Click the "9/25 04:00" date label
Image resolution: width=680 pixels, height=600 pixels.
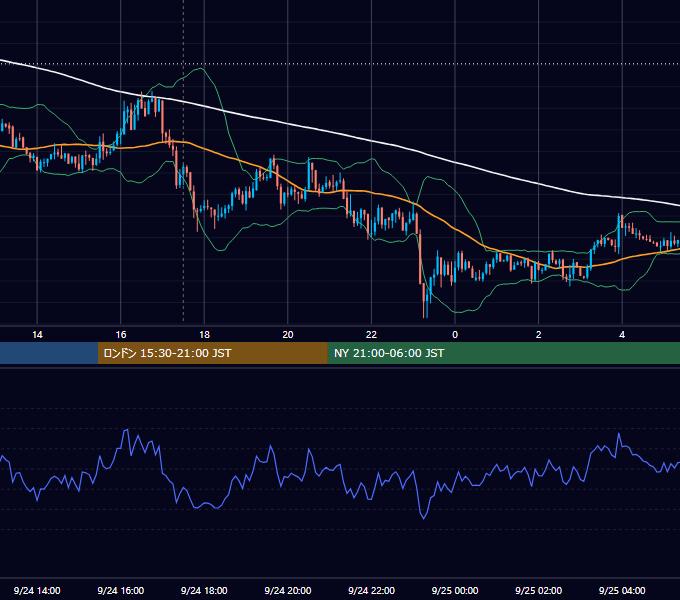pos(622,591)
